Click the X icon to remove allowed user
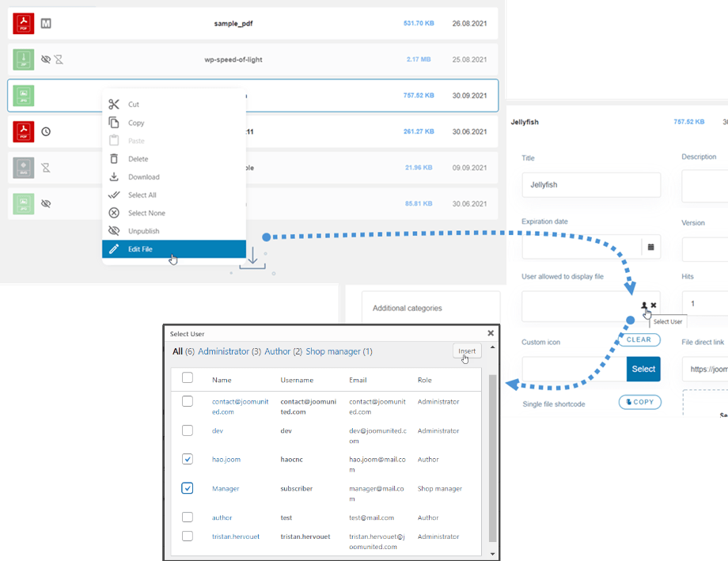The width and height of the screenshot is (728, 561). pos(654,305)
